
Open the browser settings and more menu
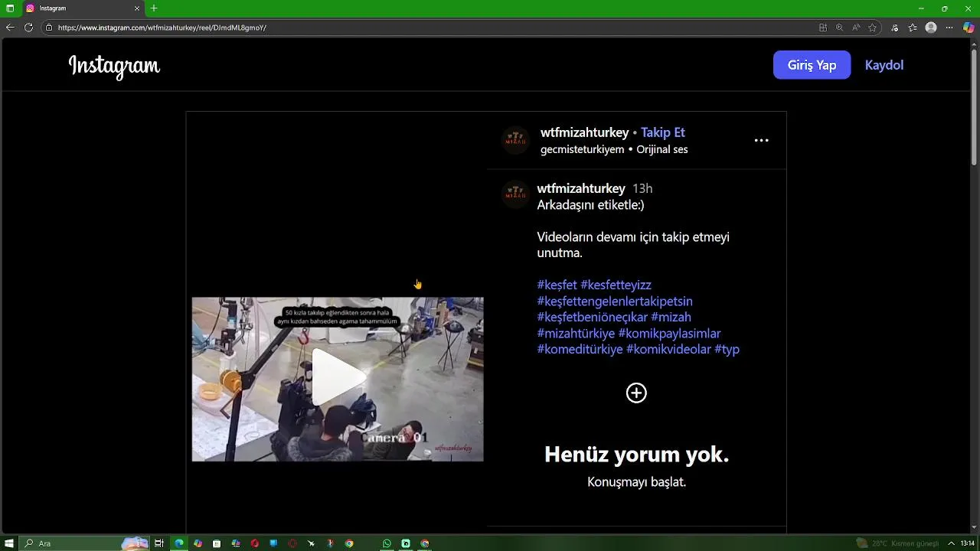coord(950,28)
